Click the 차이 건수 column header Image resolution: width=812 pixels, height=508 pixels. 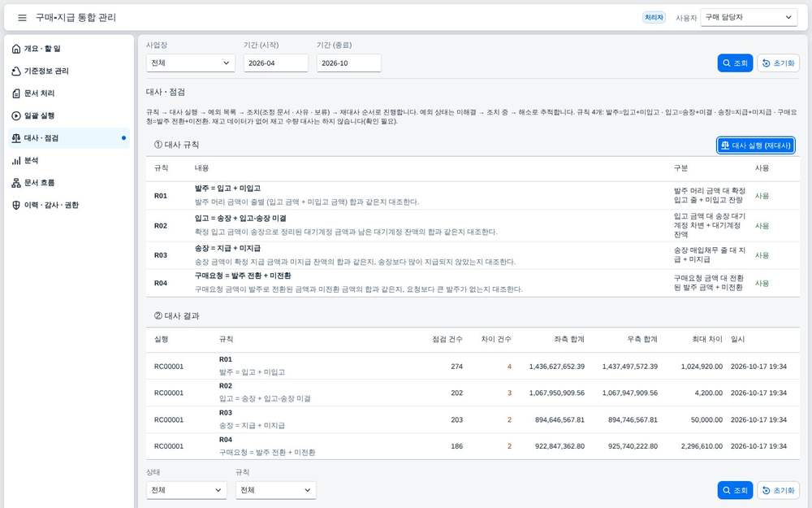click(496, 340)
